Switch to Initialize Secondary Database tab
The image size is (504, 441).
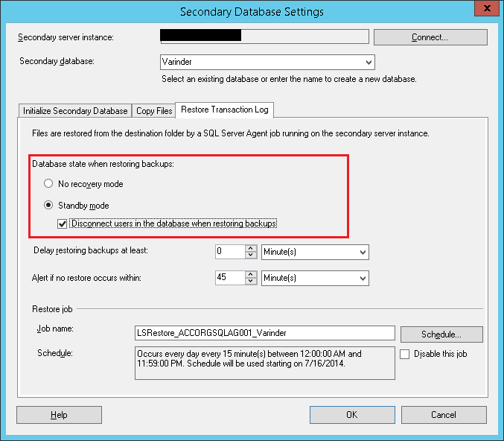tap(75, 111)
